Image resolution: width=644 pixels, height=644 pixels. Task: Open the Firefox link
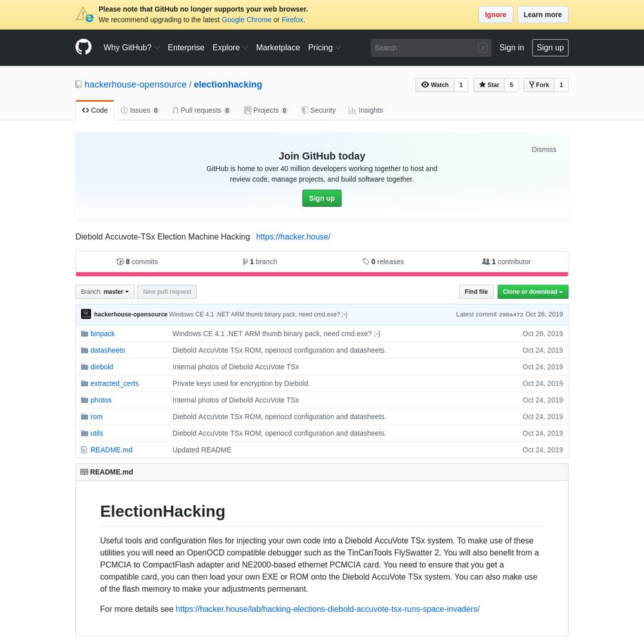[292, 20]
